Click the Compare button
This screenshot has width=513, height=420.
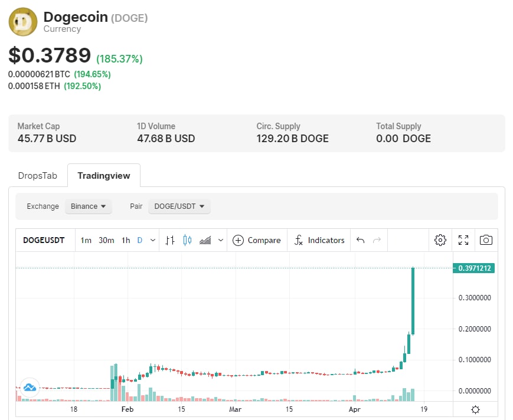coord(256,240)
